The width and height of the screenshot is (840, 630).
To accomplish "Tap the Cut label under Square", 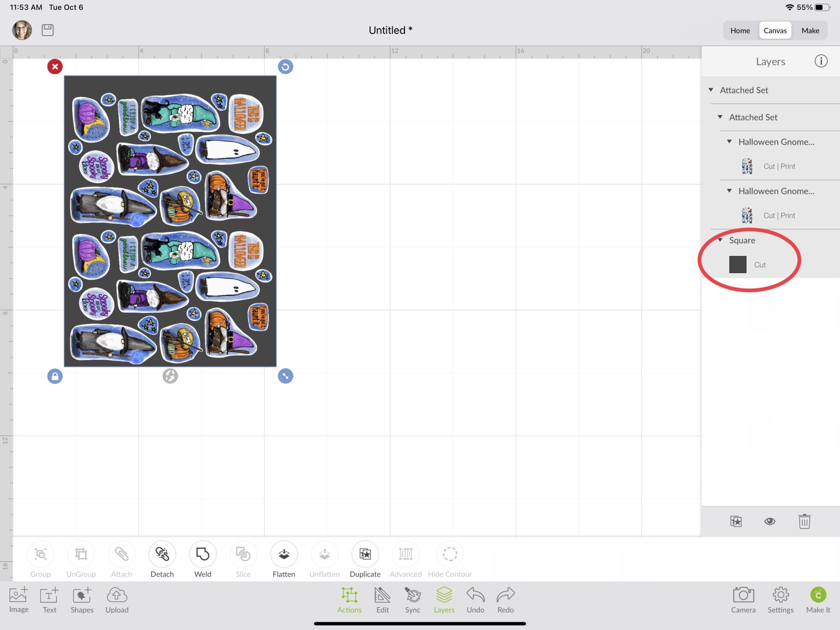I will pos(760,265).
